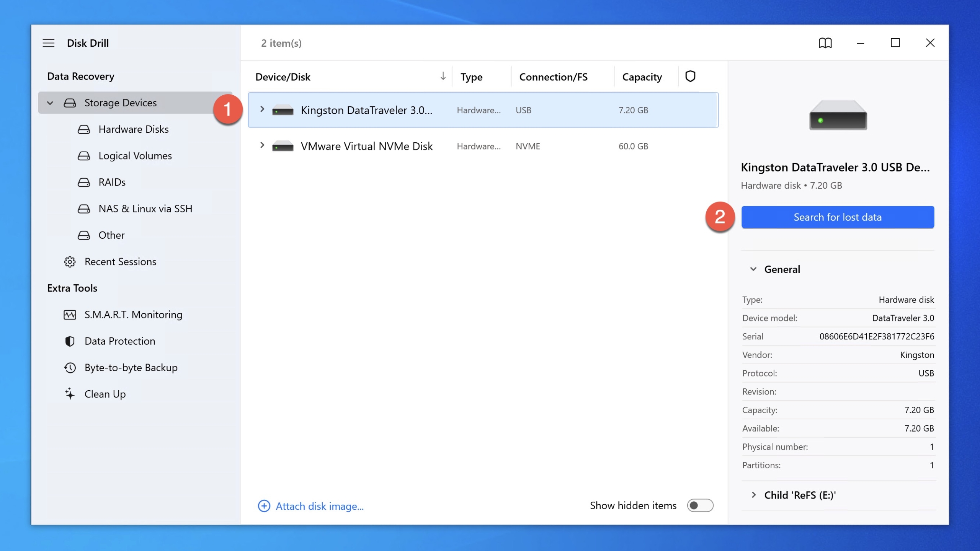
Task: Collapse the Storage Devices tree
Action: click(x=50, y=103)
